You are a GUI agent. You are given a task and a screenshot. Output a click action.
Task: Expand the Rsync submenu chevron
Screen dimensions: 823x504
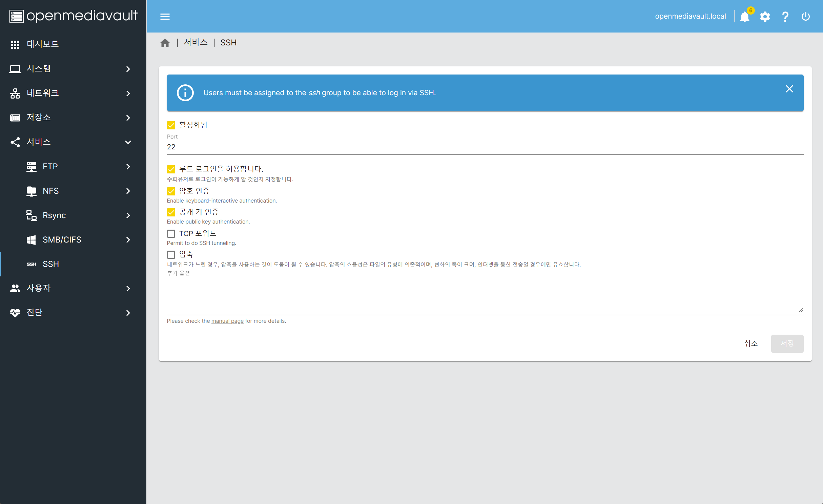tap(128, 215)
